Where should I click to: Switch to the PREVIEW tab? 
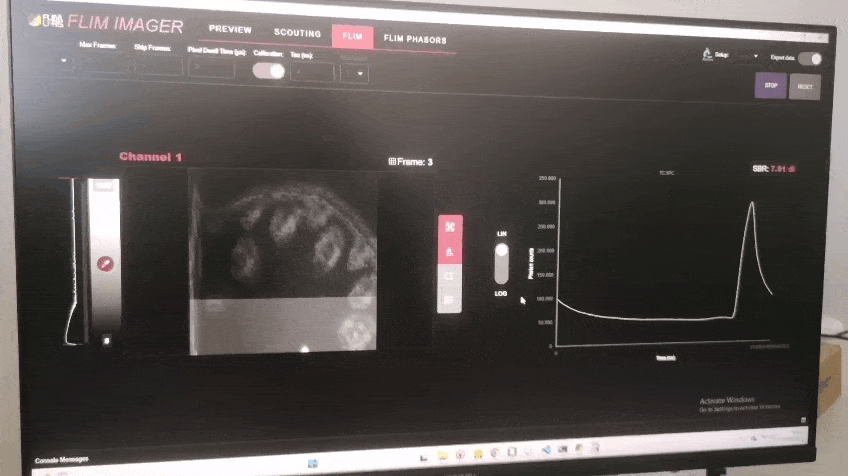click(230, 30)
